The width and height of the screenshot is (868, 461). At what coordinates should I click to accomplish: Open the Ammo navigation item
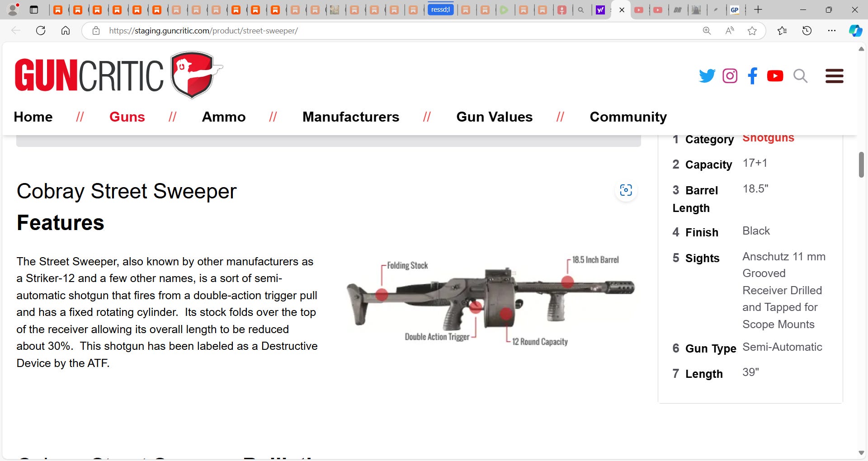pyautogui.click(x=224, y=117)
